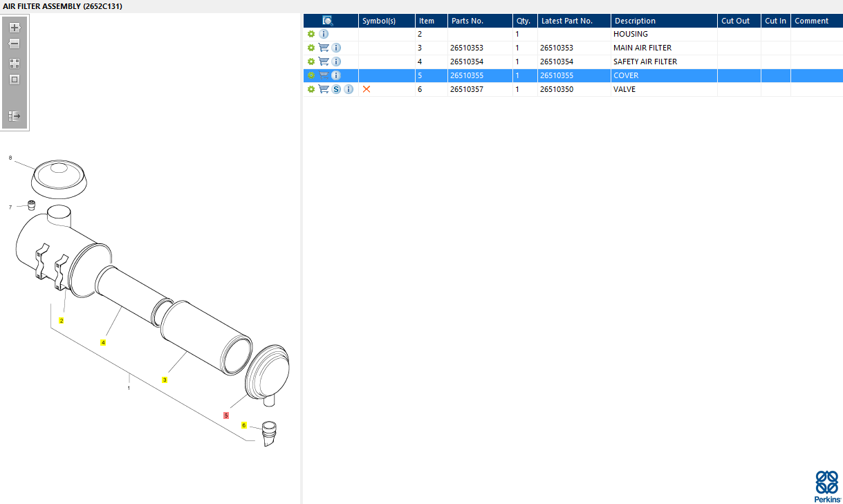Select callout 3 on the diagram
The image size is (843, 504).
click(x=164, y=380)
